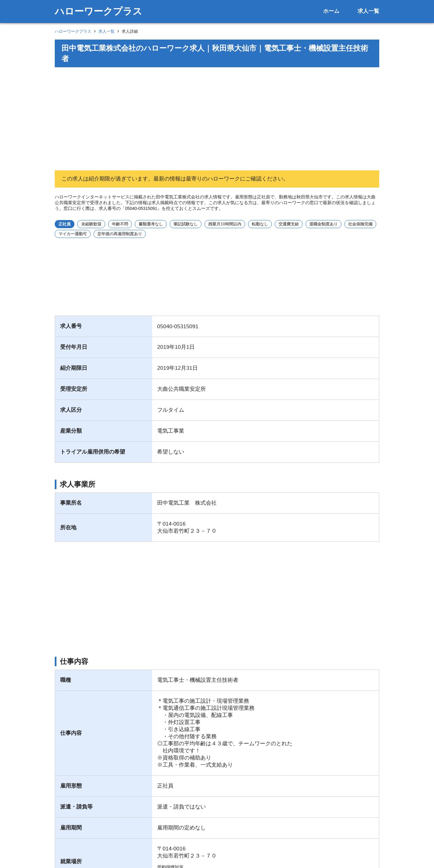The height and width of the screenshot is (868, 434).
Task: Select the 2019年10月1日 date value
Action: click(176, 347)
